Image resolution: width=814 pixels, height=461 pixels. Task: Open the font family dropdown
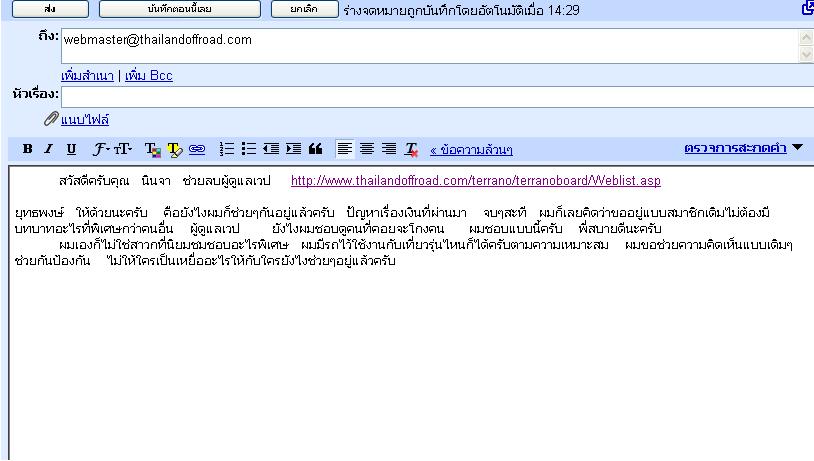[101, 150]
